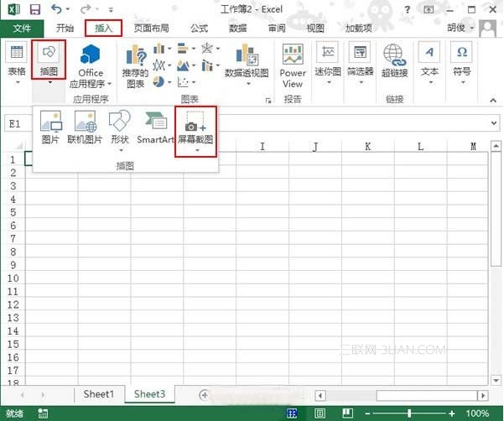Image resolution: width=504 pixels, height=421 pixels.
Task: Switch to the 审阅 Review tab
Action: [277, 29]
